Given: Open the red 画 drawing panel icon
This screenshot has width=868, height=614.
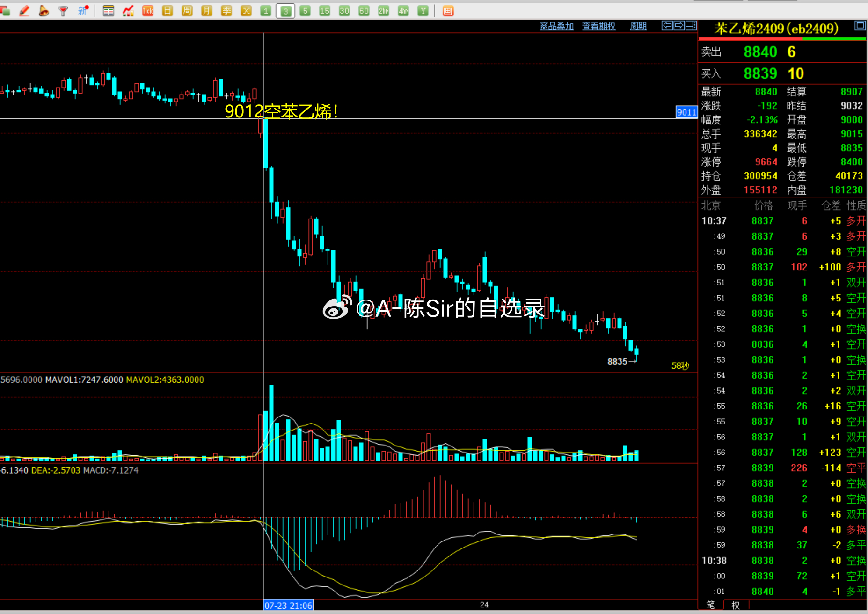Looking at the screenshot, I should point(448,11).
